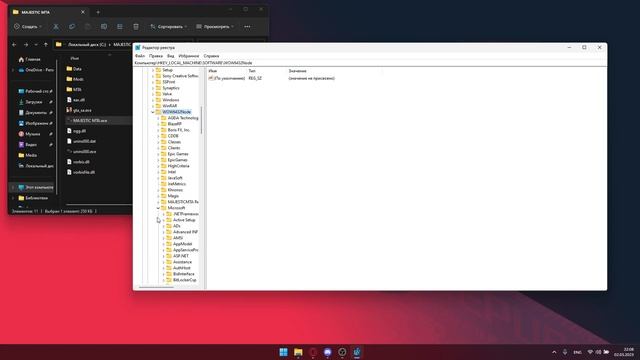Select the ASP.NET registry key
This screenshot has height=360, width=640.
(x=181, y=256)
